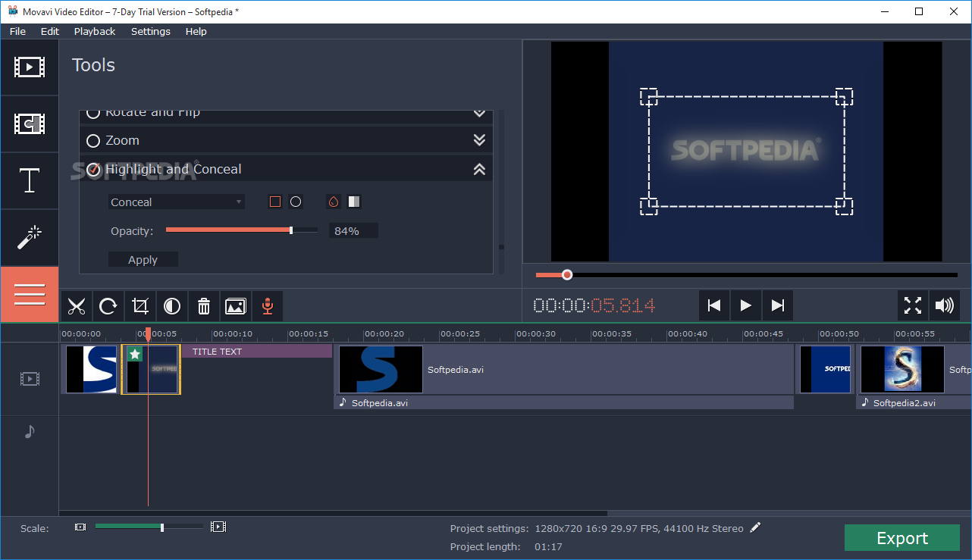
Task: Expand the Rotate and Flip section
Action: (x=479, y=113)
